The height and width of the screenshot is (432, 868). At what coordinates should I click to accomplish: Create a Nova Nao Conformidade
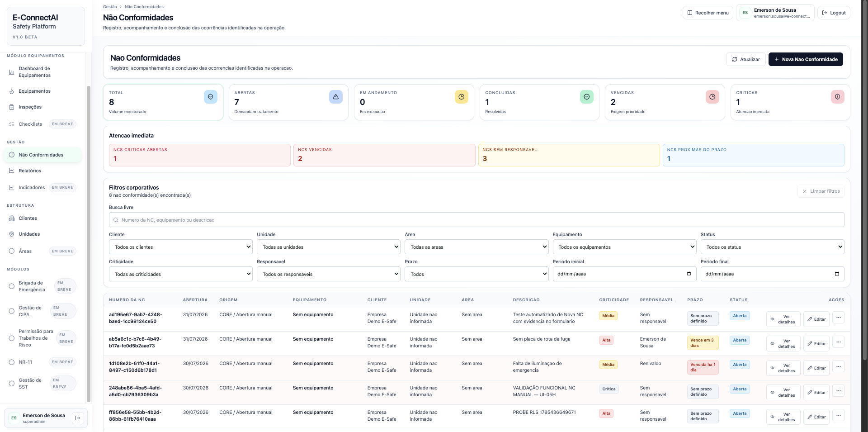point(806,59)
